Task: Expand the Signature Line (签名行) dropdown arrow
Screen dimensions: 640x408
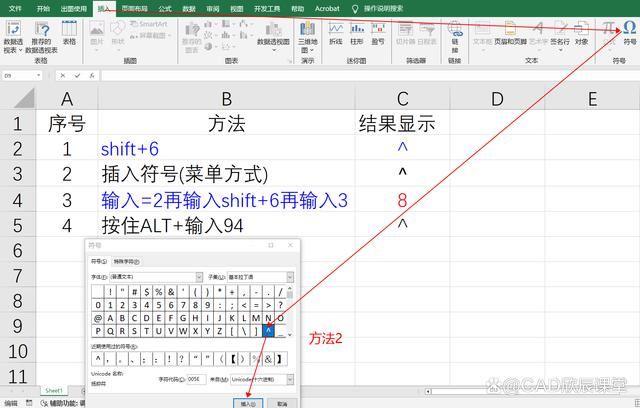Action: pyautogui.click(x=560, y=51)
